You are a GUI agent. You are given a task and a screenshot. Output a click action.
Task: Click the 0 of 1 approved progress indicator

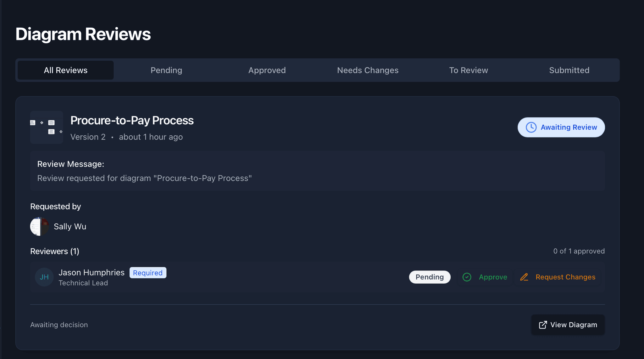pos(579,251)
